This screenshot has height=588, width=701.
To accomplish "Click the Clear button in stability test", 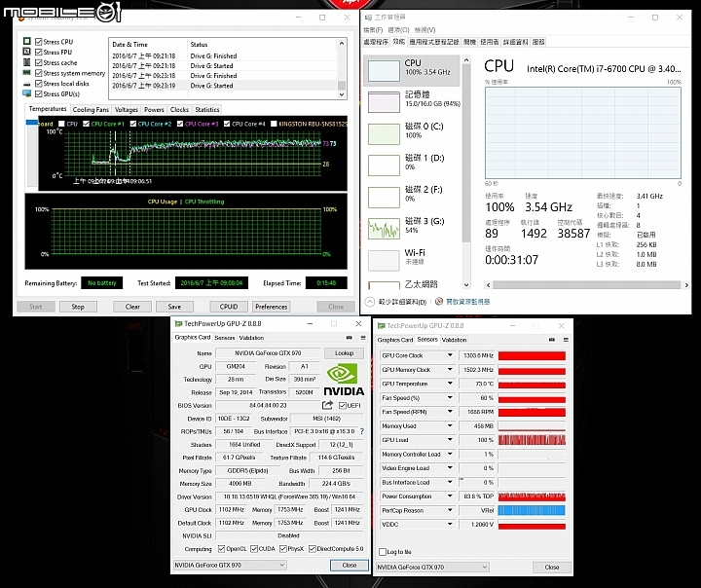I will (132, 307).
